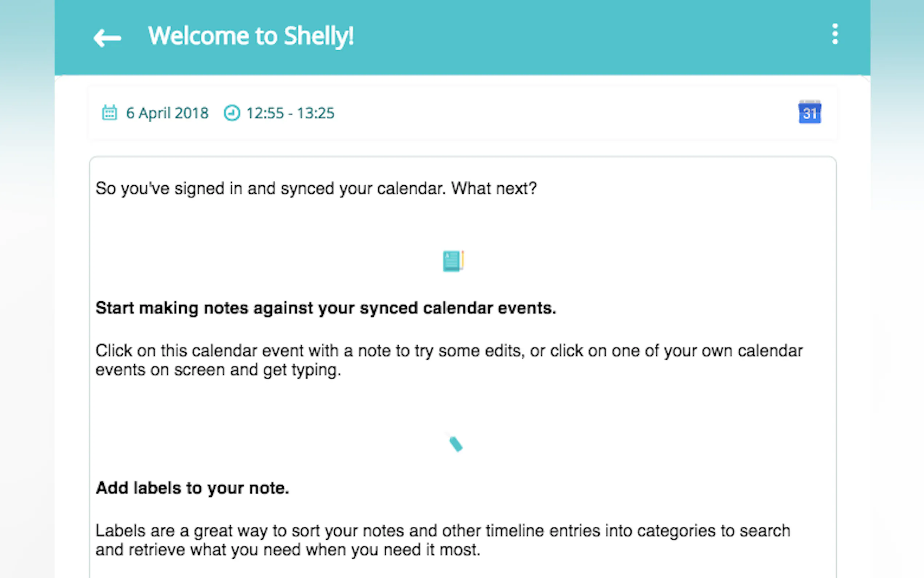Click the words "What next?" in the note
Viewport: 924px width, 578px height.
tap(494, 189)
